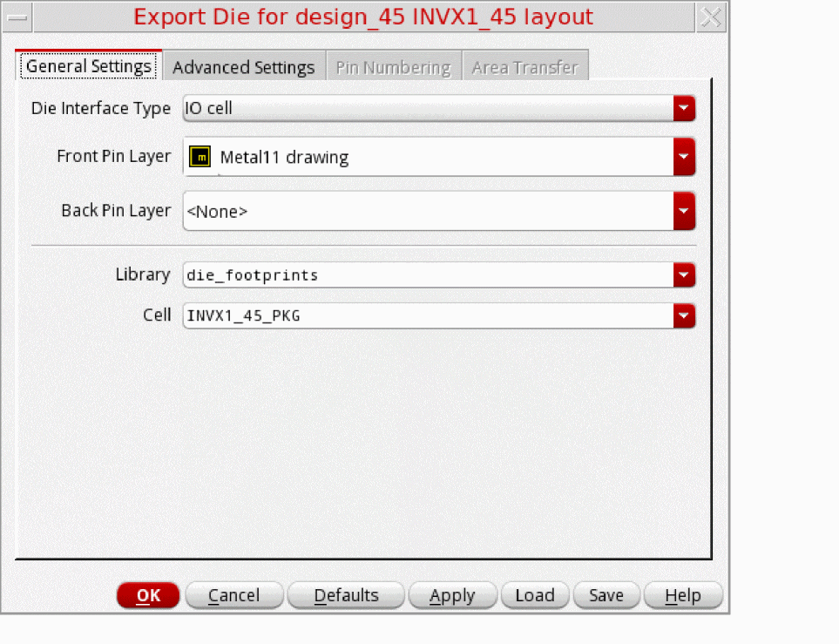Click the Save button
This screenshot has width=839, height=644.
click(x=606, y=595)
